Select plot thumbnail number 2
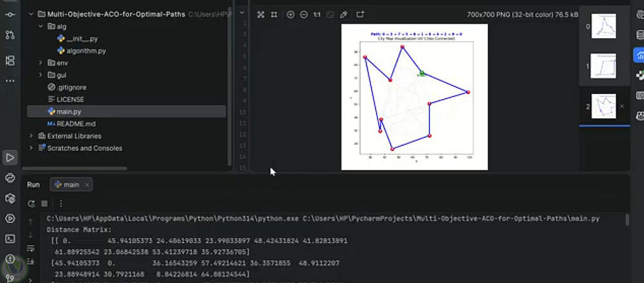 click(603, 106)
